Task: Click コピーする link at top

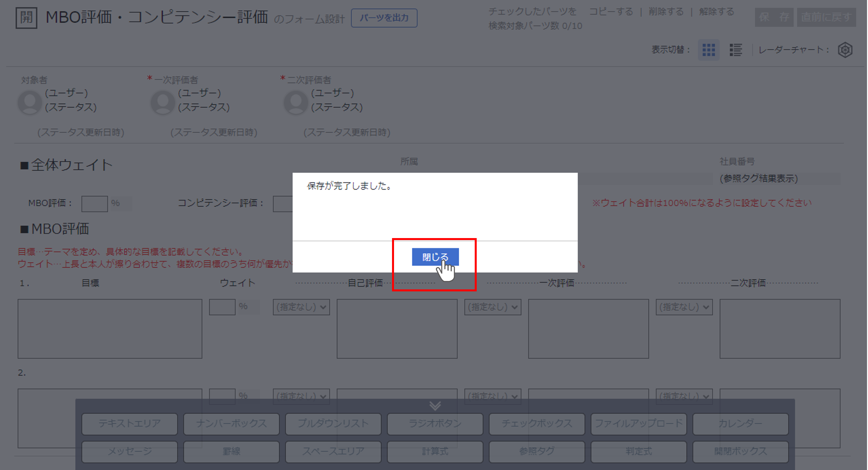Action: [x=611, y=12]
